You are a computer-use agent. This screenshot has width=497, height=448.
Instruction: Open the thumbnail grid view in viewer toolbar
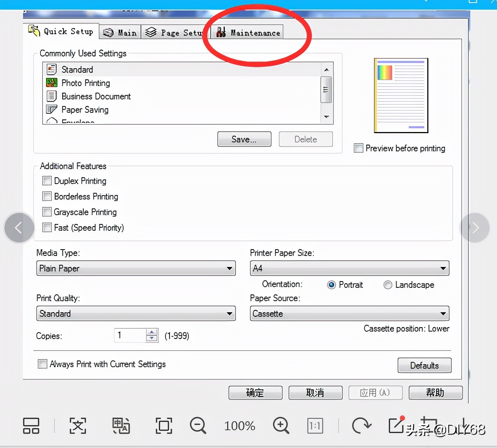(x=31, y=426)
